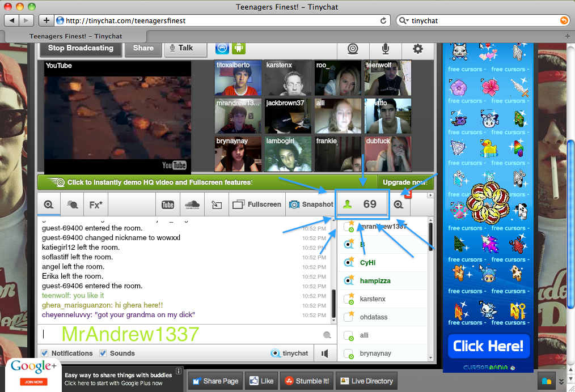Select brynaynay in the user list

point(382,353)
